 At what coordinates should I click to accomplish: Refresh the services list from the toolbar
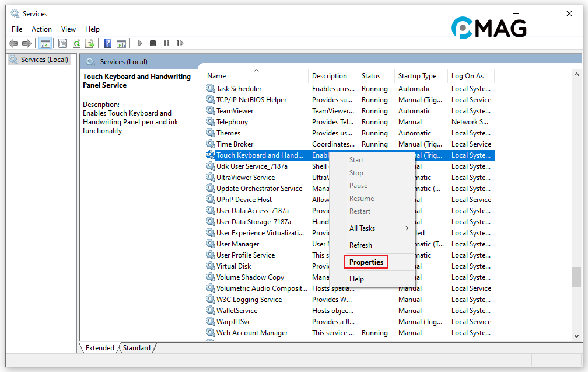[76, 43]
